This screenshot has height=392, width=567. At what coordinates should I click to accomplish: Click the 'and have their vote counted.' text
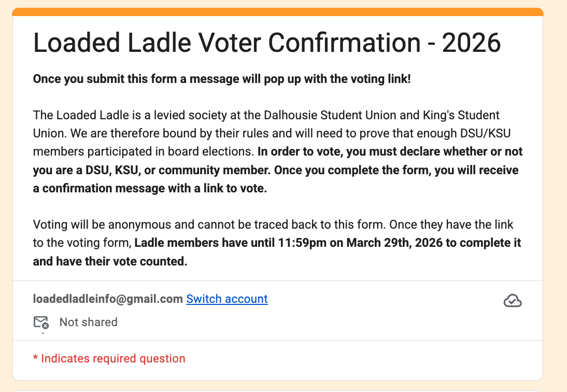tap(110, 261)
